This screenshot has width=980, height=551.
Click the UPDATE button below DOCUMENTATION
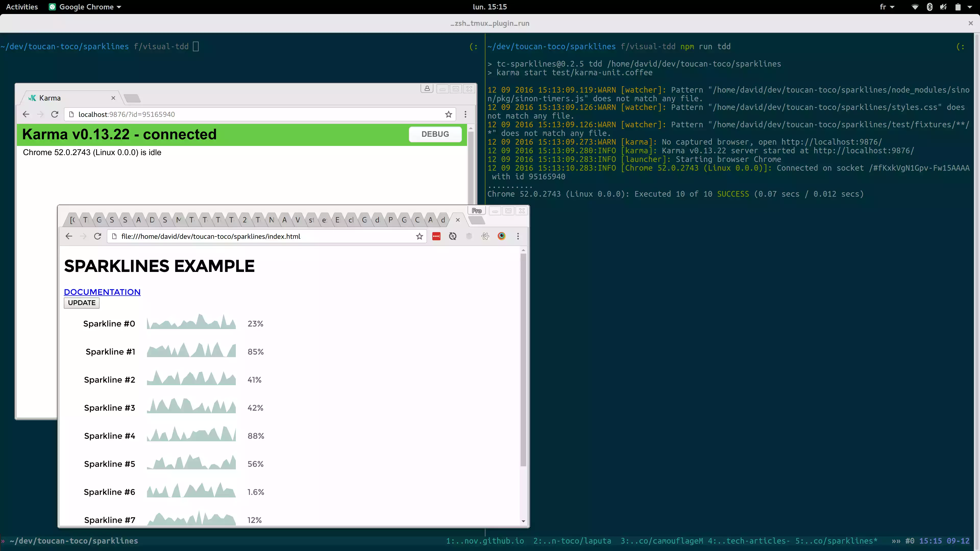(81, 303)
